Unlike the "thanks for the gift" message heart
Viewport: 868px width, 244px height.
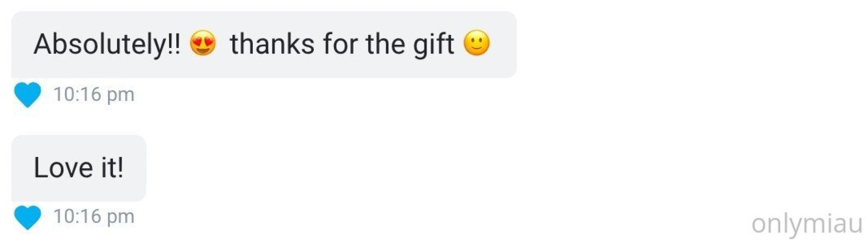tap(28, 95)
